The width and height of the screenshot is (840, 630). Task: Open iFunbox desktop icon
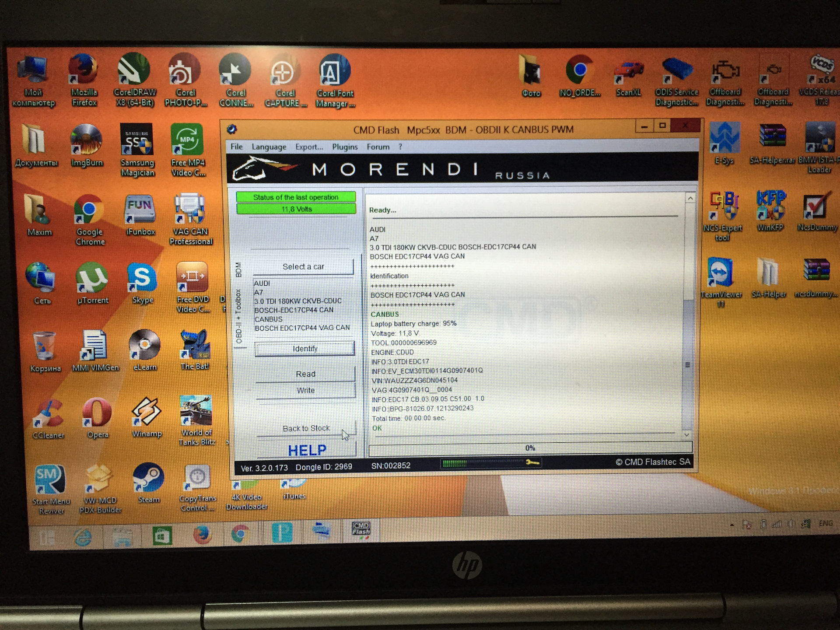point(140,215)
